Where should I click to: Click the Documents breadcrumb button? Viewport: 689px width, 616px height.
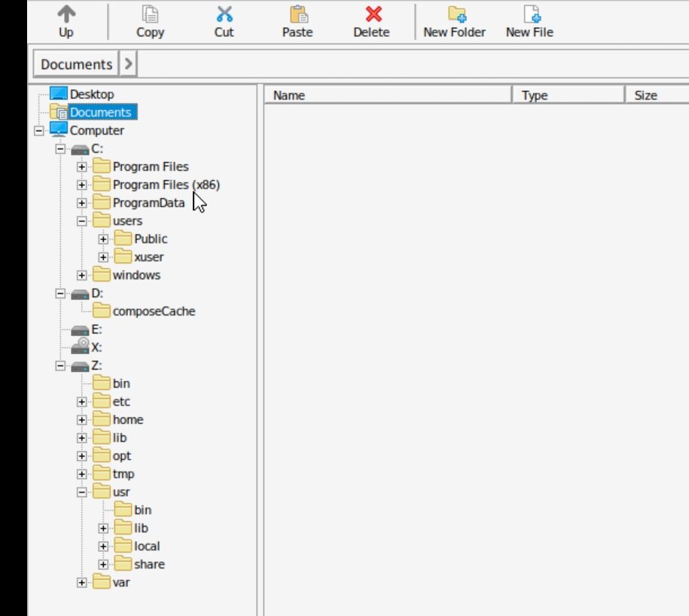point(77,65)
